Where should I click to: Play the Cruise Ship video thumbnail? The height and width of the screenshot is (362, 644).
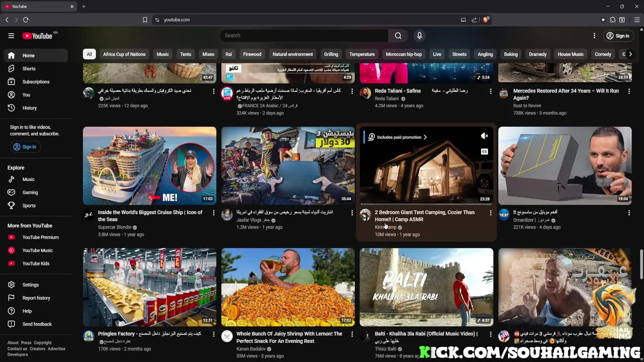point(149,165)
